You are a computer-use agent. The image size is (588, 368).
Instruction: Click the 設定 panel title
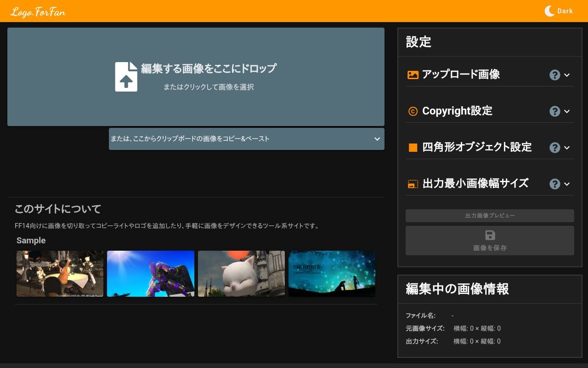(418, 42)
